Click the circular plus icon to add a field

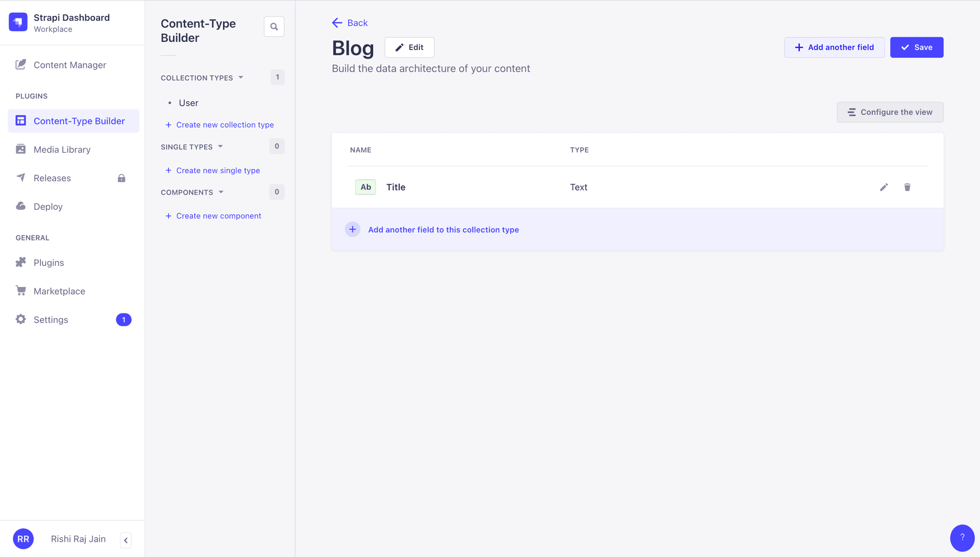pyautogui.click(x=353, y=230)
